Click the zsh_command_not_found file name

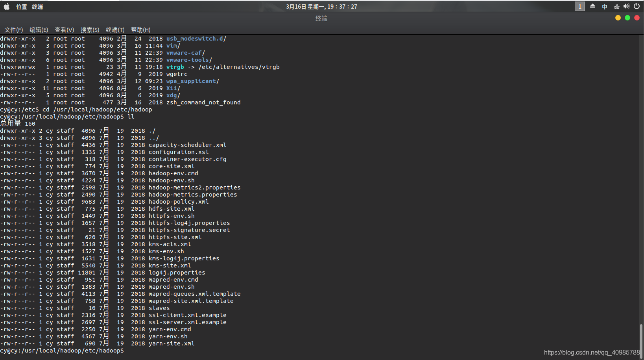point(203,102)
